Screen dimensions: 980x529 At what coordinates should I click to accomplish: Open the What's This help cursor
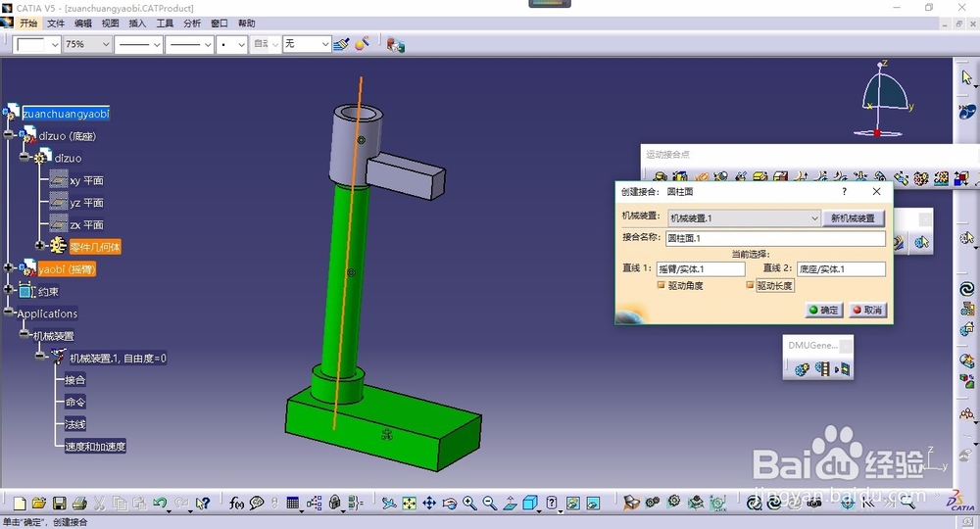pyautogui.click(x=202, y=504)
